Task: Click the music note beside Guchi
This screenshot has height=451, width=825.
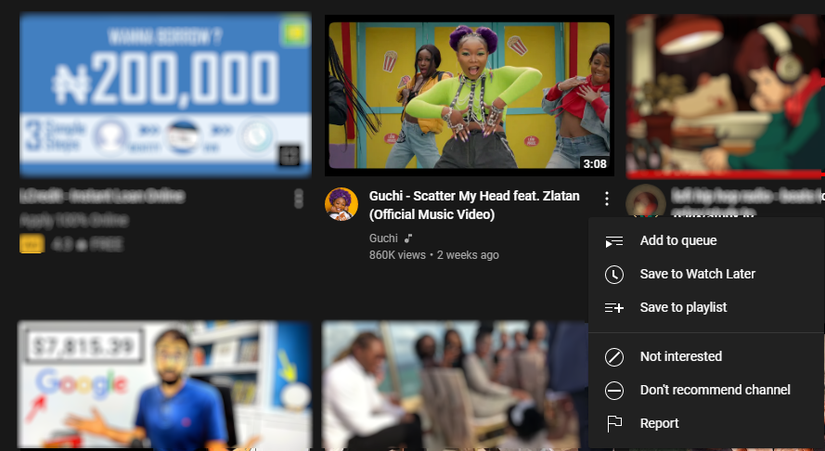Action: [408, 239]
